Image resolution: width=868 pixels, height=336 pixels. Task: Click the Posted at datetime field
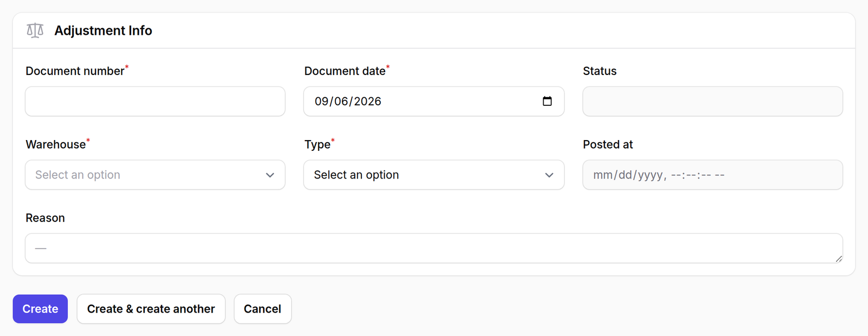(712, 175)
